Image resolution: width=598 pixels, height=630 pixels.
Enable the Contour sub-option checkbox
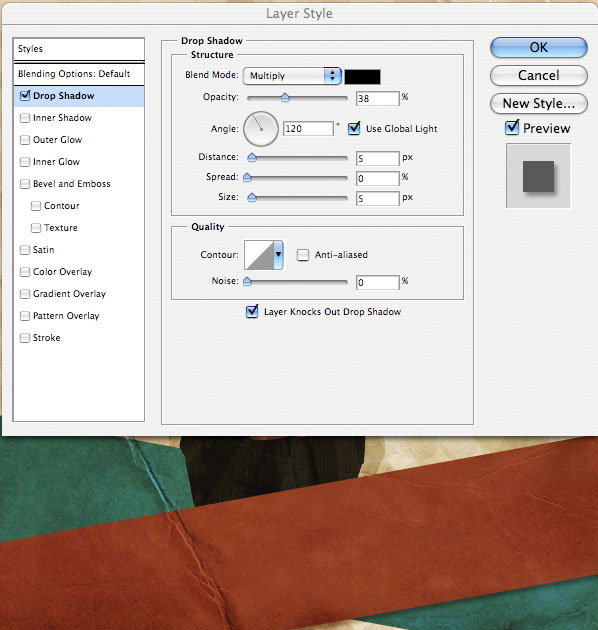[x=36, y=206]
